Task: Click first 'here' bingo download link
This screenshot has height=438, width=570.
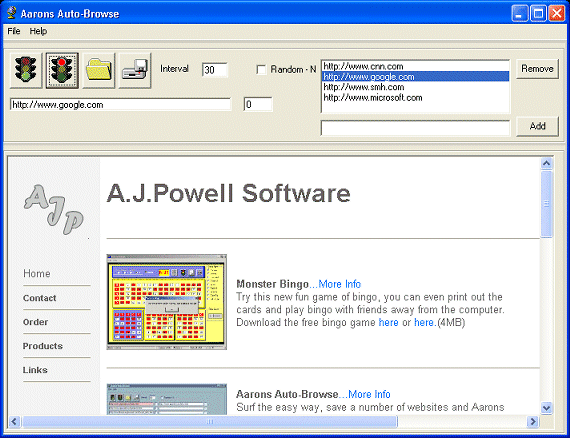Action: click(x=388, y=322)
